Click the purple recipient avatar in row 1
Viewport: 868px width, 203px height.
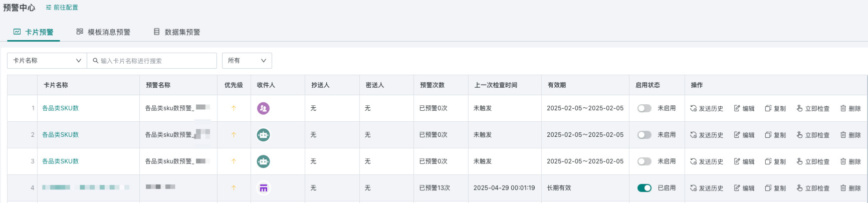[x=263, y=108]
